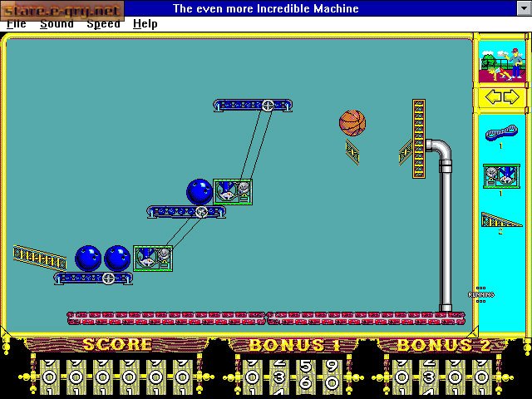
Task: Click the right arrow in parts bin
Action: tap(512, 97)
